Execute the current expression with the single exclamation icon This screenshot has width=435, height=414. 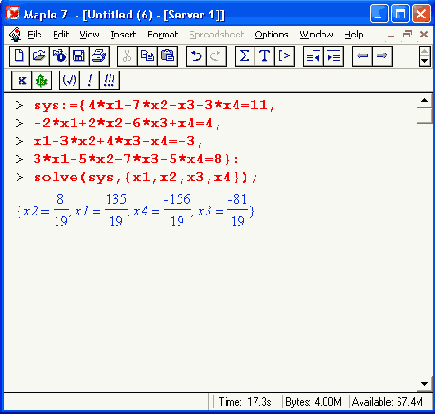(89, 80)
